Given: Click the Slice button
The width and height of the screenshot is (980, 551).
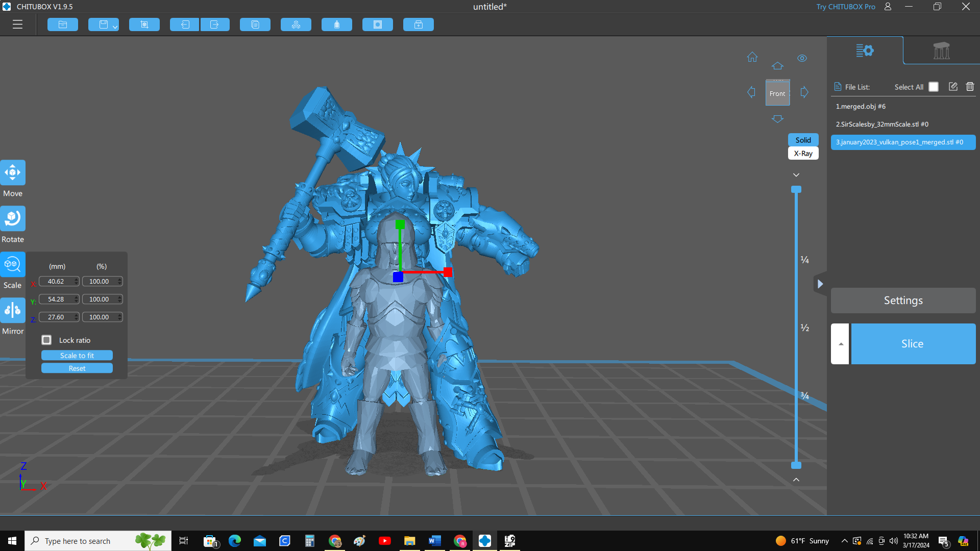Looking at the screenshot, I should pos(913,344).
